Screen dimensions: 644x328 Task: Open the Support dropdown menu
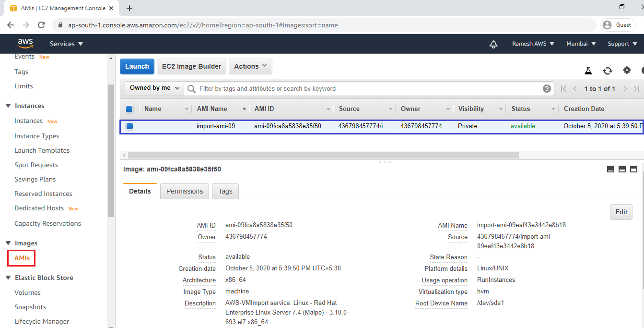[x=622, y=44]
